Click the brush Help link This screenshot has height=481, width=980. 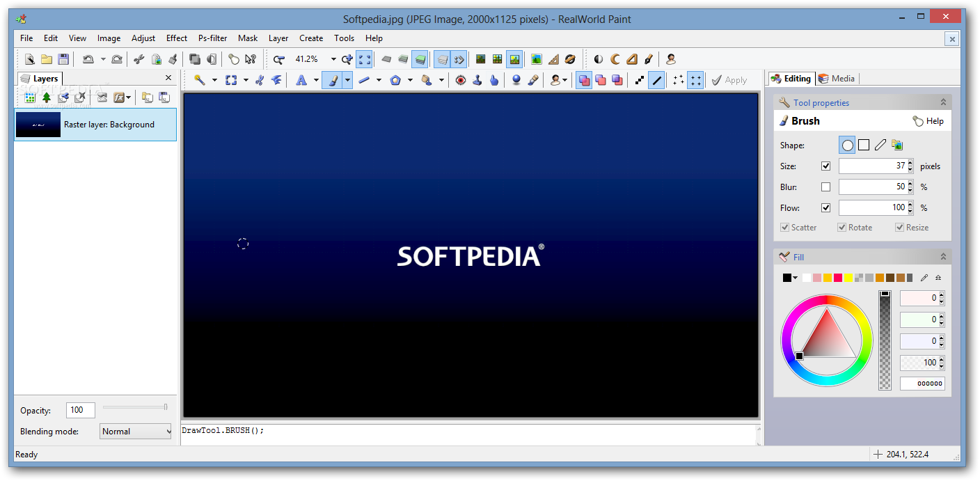click(x=928, y=121)
